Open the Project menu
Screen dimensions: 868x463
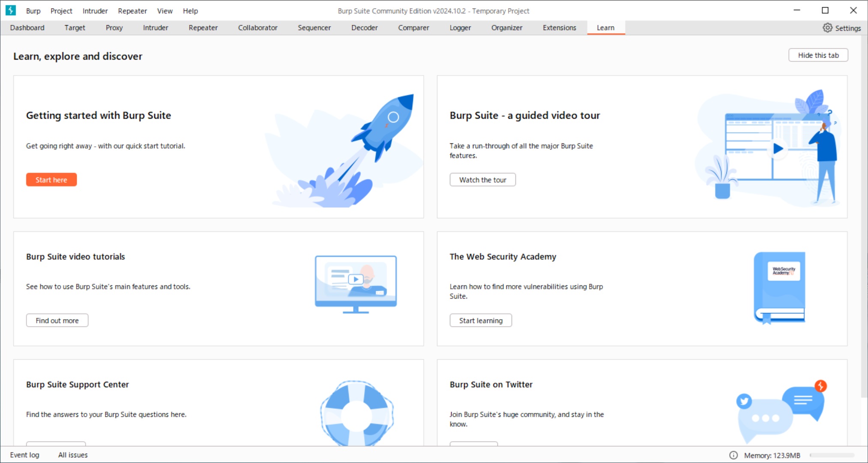pos(61,11)
